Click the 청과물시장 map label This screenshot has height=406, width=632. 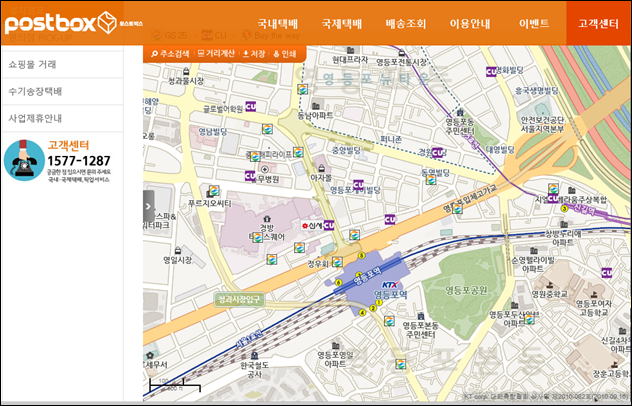tap(186, 81)
